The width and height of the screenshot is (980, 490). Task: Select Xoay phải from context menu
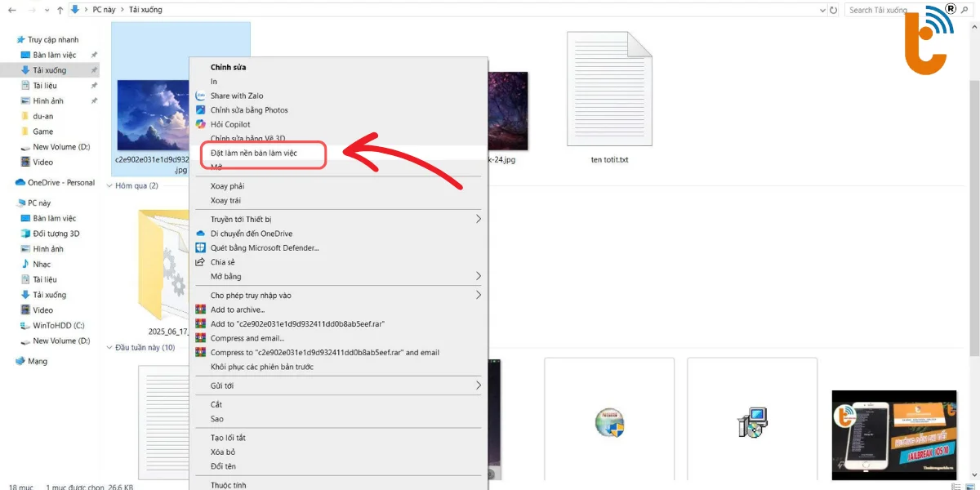click(227, 186)
